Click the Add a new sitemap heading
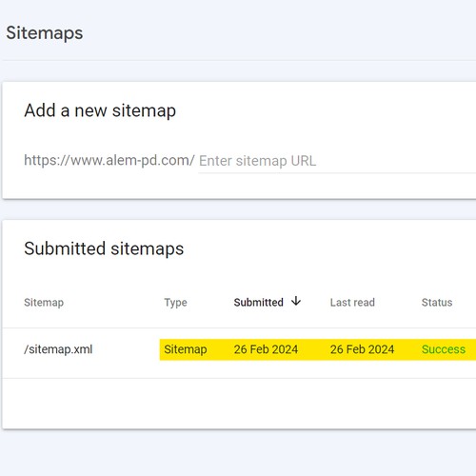Image resolution: width=476 pixels, height=476 pixels. 100,110
